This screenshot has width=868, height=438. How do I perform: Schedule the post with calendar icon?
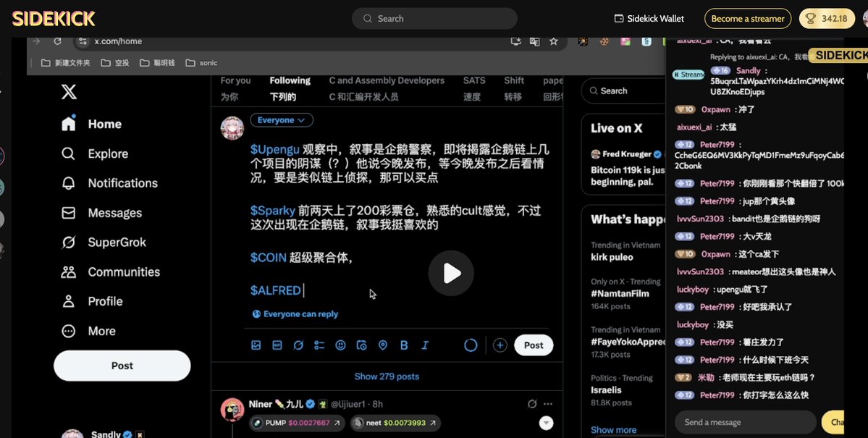(x=361, y=345)
